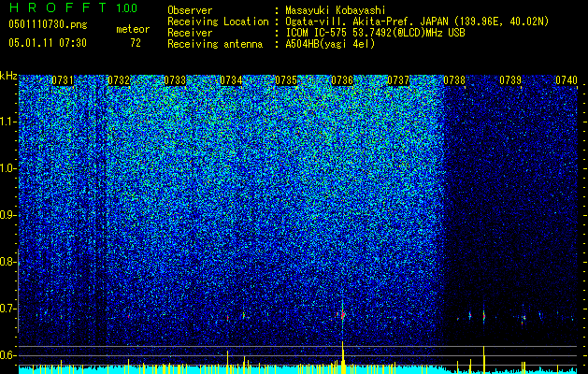Click the strong meteor echo below 0736

(342, 313)
